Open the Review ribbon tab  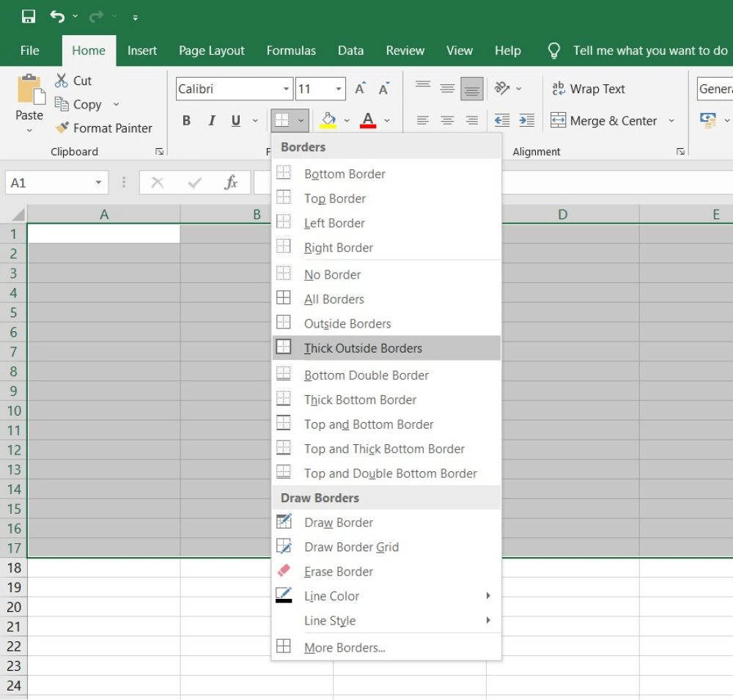tap(405, 51)
